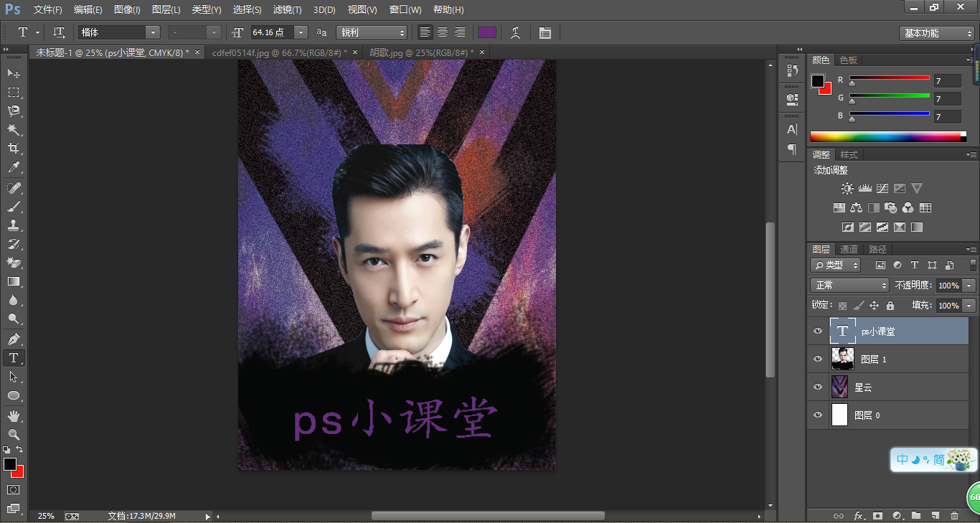Viewport: 980px width, 523px height.
Task: Select the Gradient tool
Action: point(14,281)
